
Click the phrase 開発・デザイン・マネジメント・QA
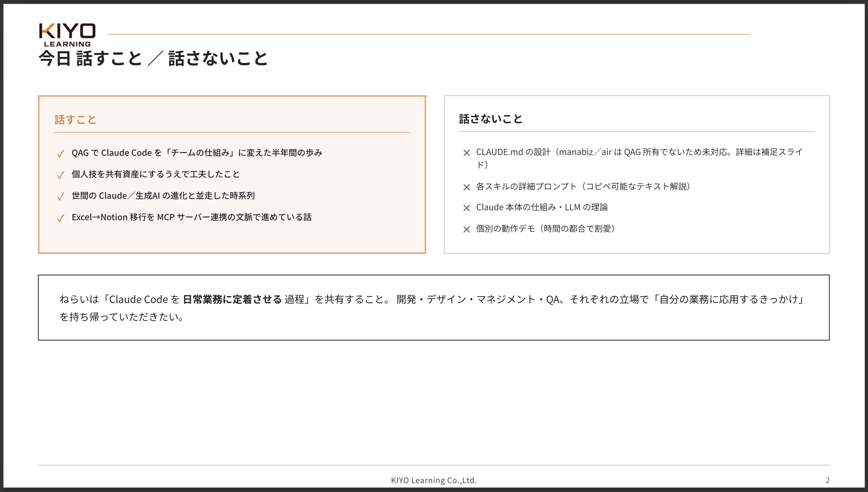[478, 300]
